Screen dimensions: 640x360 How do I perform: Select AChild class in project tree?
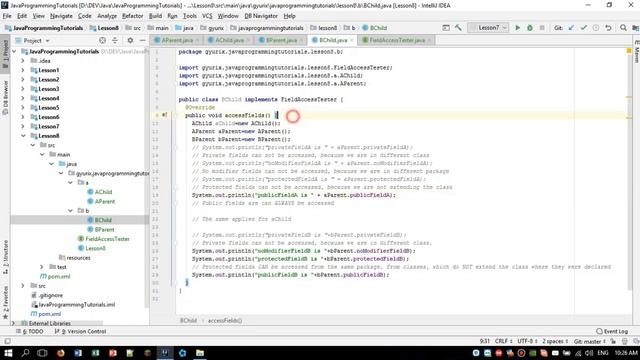pyautogui.click(x=103, y=192)
